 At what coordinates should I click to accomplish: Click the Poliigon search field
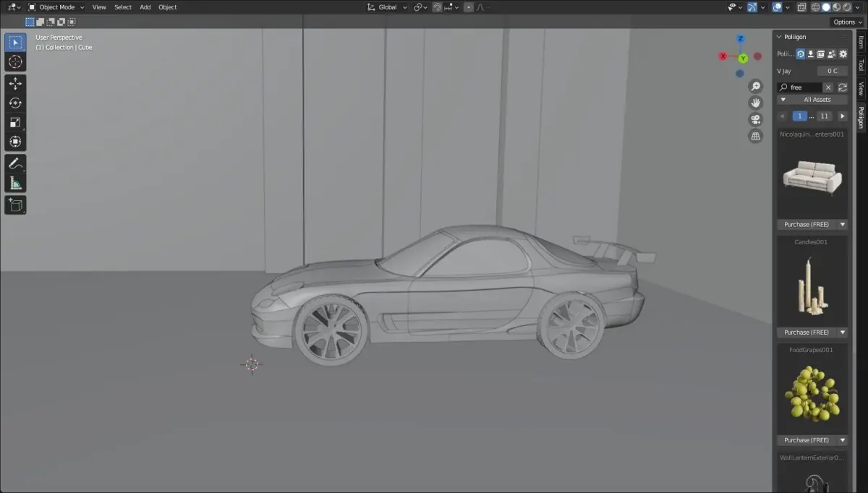[x=799, y=87]
